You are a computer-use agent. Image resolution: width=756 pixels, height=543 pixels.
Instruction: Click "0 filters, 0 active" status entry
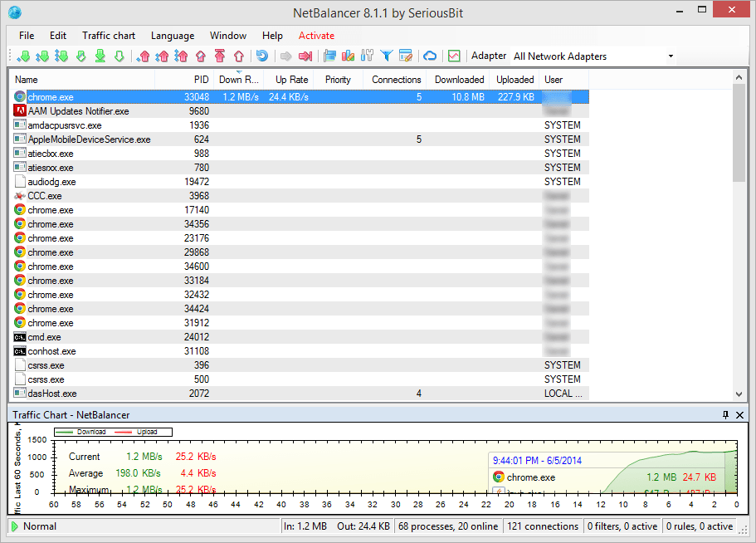(x=622, y=526)
